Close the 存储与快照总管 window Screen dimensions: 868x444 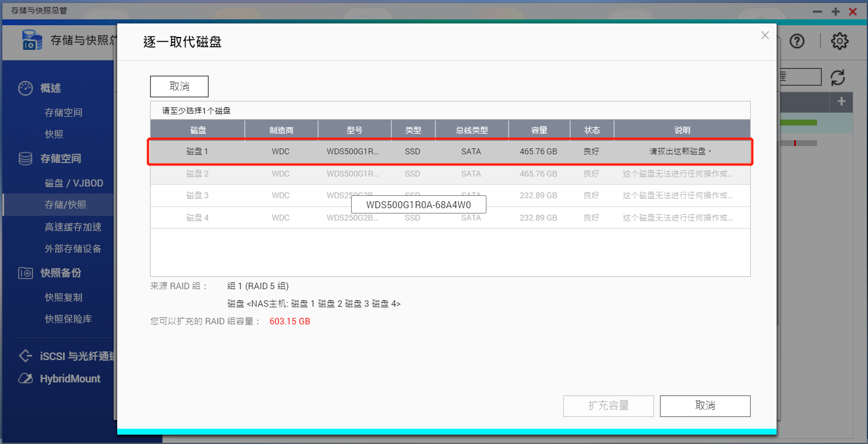pyautogui.click(x=853, y=11)
